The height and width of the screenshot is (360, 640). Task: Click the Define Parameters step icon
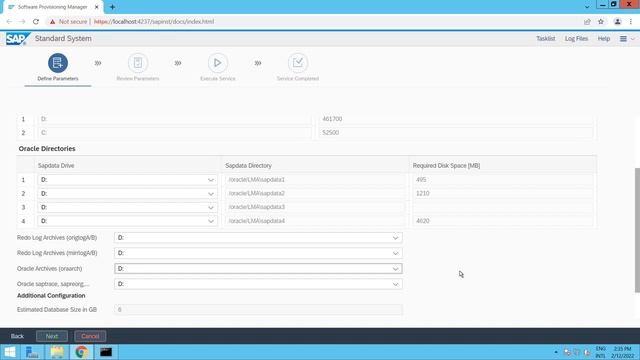(x=58, y=63)
